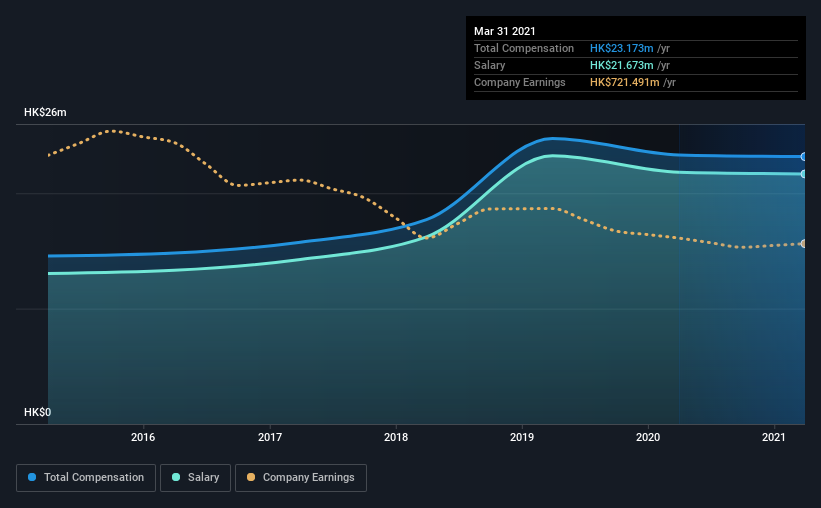Click the 2021 x-axis label
This screenshot has height=508, width=821.
774,437
